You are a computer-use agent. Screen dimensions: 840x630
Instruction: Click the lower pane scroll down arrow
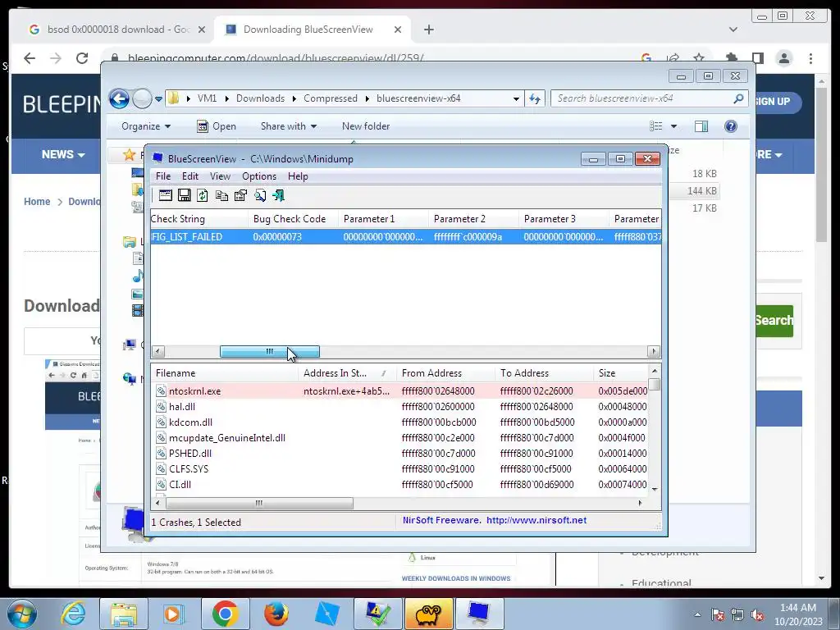655,489
